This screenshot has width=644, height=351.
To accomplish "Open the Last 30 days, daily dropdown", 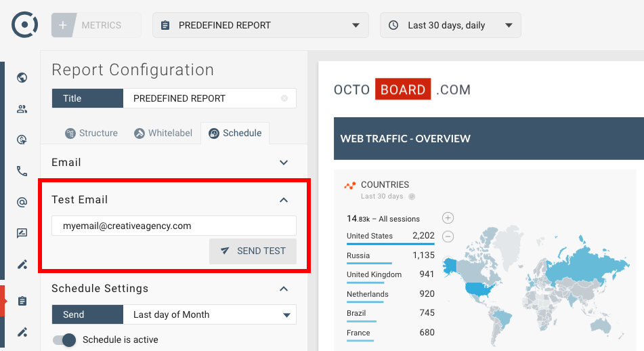I will 450,25.
